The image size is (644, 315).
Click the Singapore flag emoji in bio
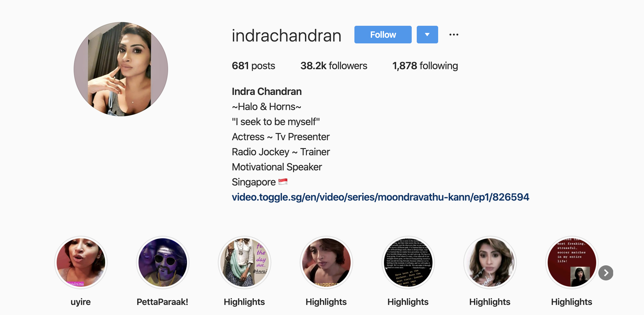283,182
